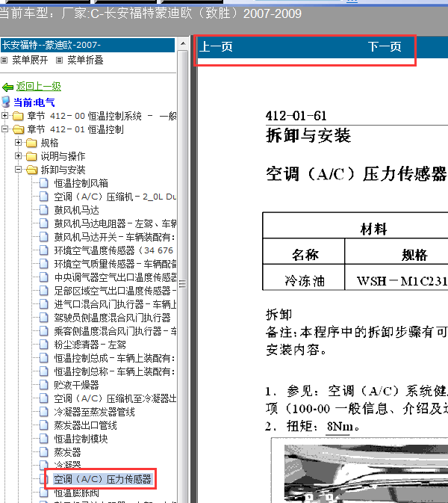Open 恒温控制模块 tree item
The image size is (448, 503).
click(x=81, y=439)
